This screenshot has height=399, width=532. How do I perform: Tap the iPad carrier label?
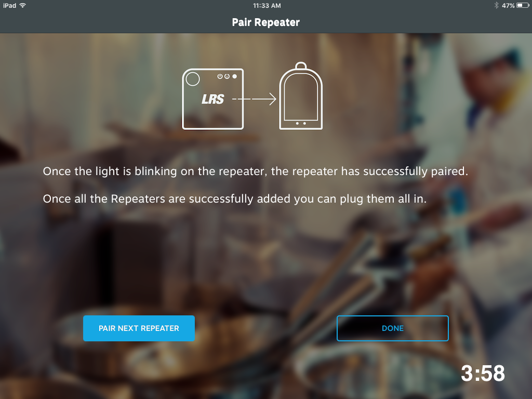coord(9,5)
